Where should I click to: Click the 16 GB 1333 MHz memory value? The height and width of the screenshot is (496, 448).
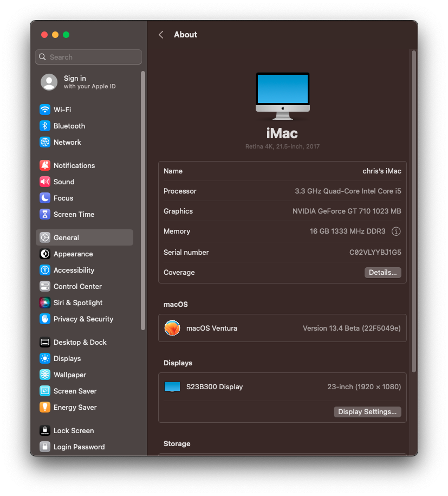coord(347,231)
